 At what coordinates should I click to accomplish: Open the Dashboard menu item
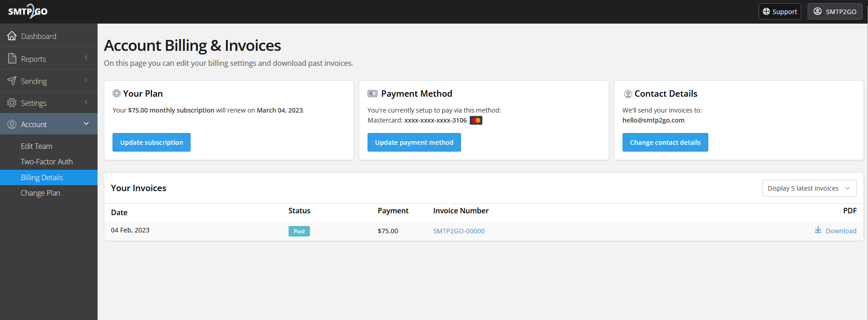49,35
